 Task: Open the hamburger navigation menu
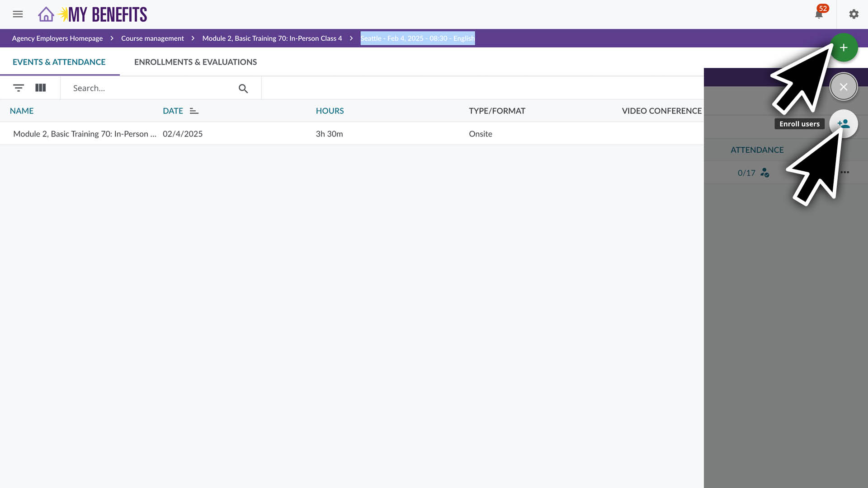tap(18, 14)
